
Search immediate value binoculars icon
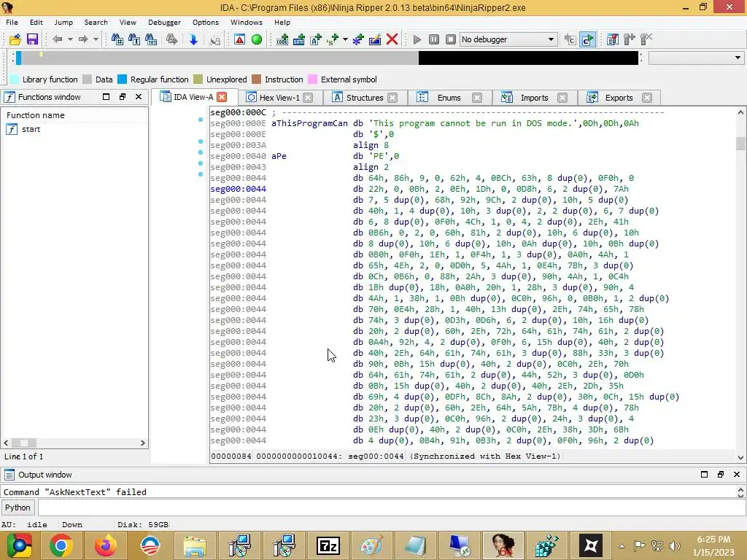tap(117, 39)
